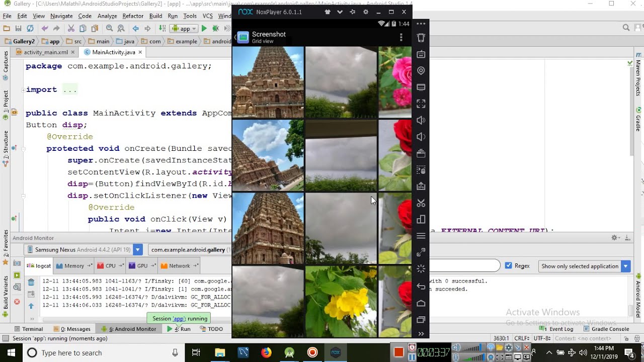Viewport: 644px width, 362px height.
Task: Click the Gallery2 breadcrumb
Action: [20, 42]
